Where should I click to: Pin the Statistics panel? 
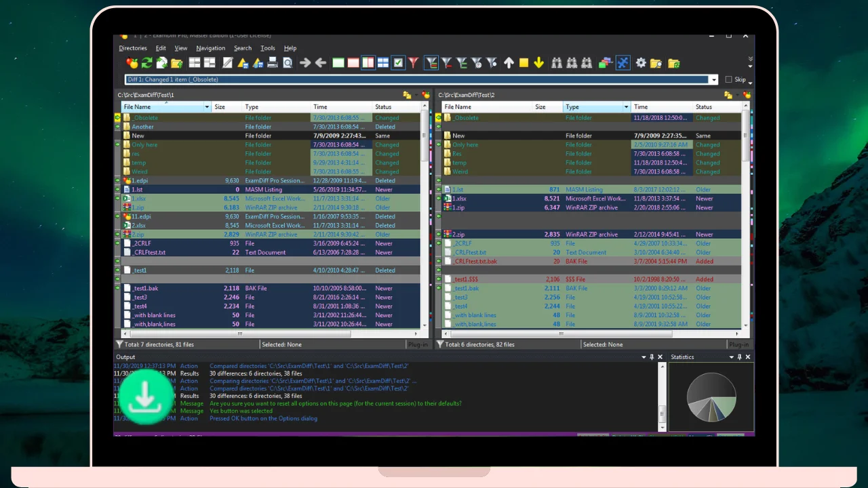pos(740,357)
